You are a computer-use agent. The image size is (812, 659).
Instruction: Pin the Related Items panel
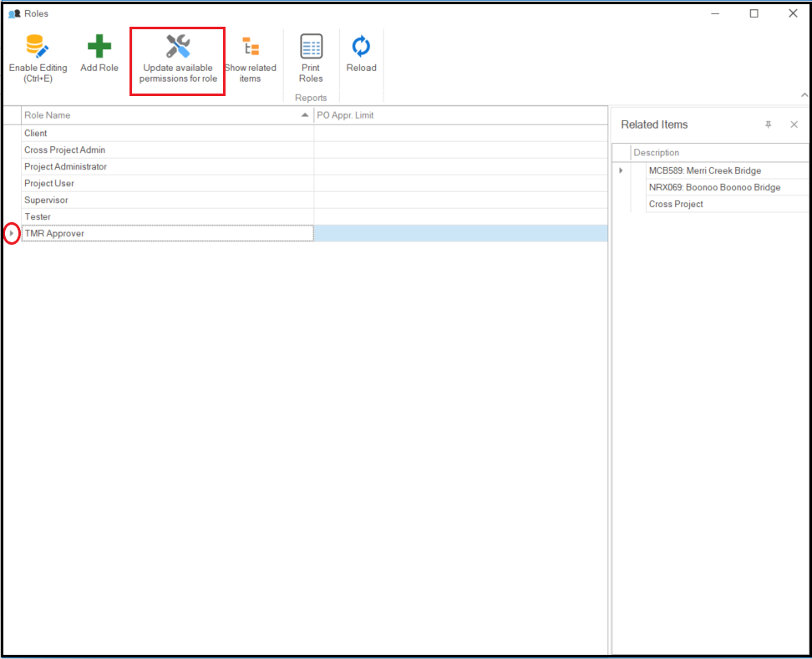click(768, 124)
